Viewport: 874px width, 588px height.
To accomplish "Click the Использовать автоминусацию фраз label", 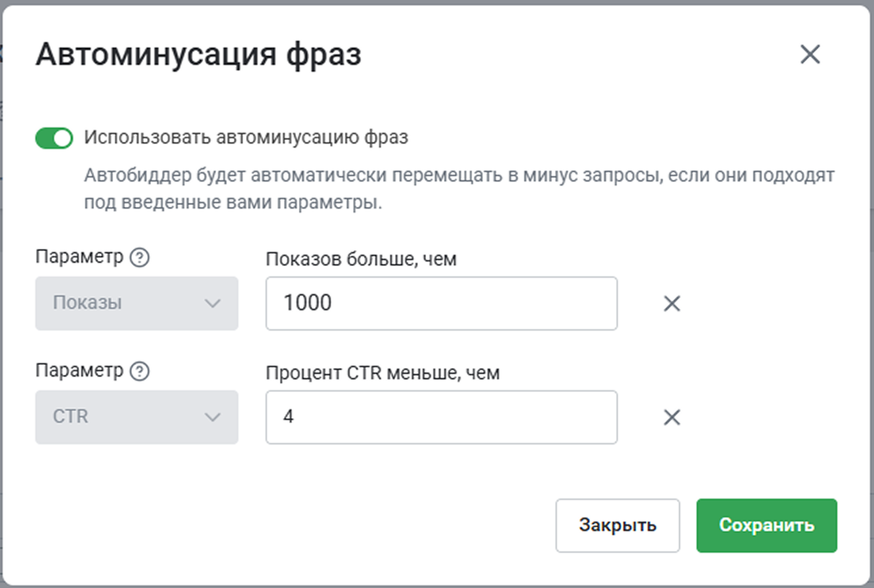I will pyautogui.click(x=247, y=138).
